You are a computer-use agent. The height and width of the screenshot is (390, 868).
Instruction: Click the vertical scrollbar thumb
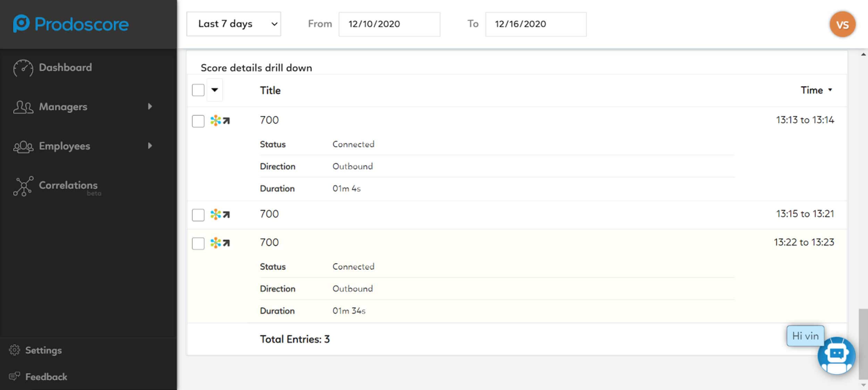point(863,344)
